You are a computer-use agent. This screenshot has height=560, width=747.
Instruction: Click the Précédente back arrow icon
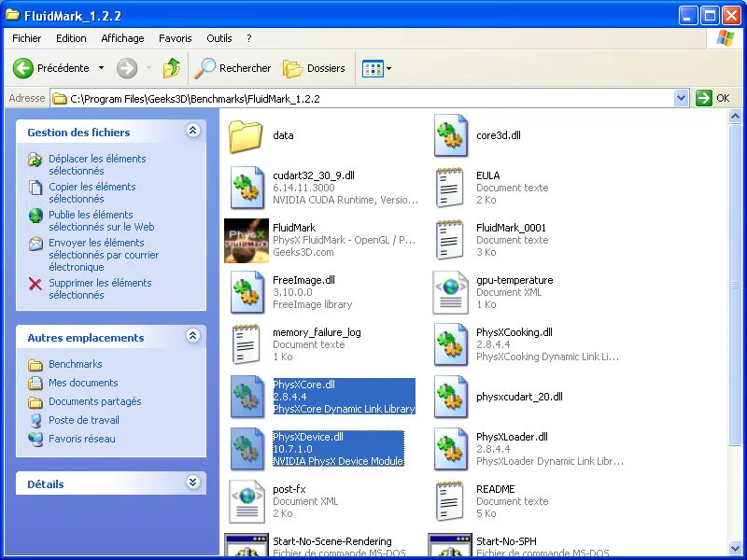point(23,68)
